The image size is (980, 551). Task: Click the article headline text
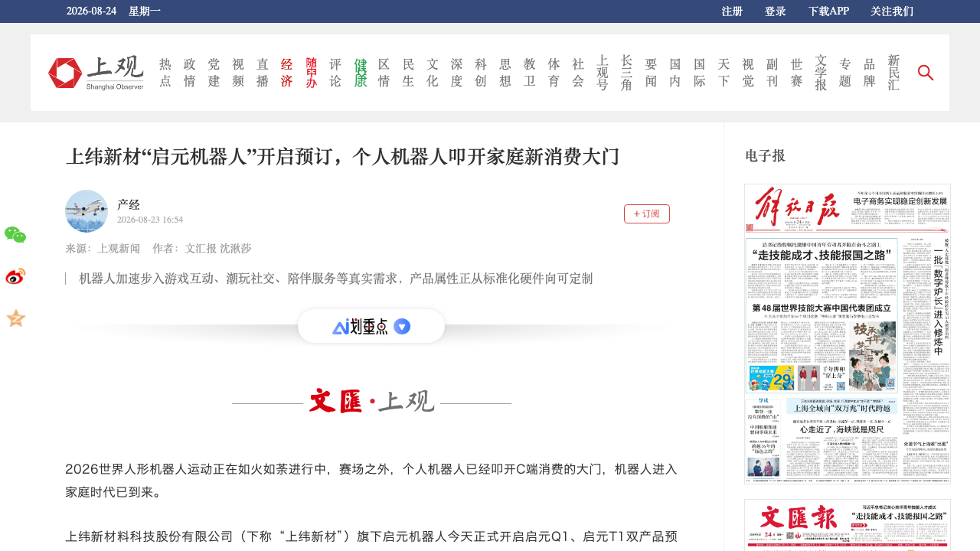(342, 157)
